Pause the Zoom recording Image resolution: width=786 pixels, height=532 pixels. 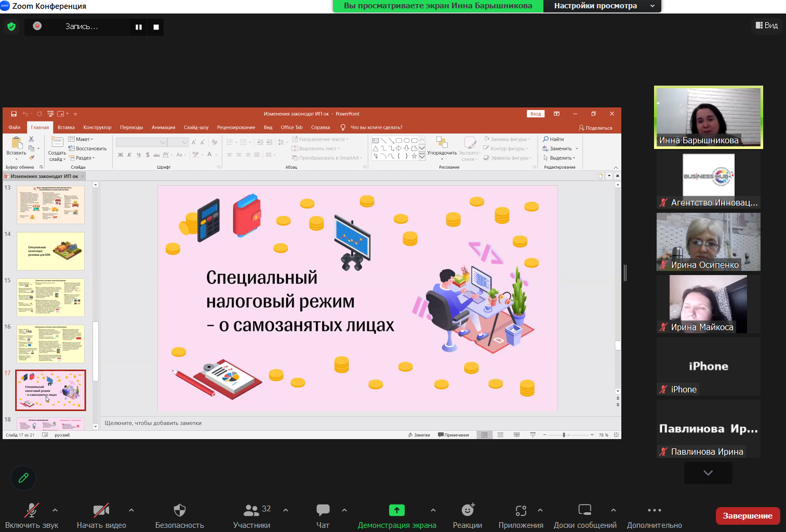[x=139, y=27]
